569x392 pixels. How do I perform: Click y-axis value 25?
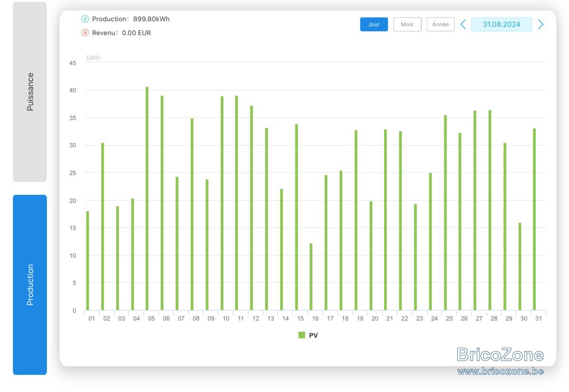pyautogui.click(x=73, y=173)
